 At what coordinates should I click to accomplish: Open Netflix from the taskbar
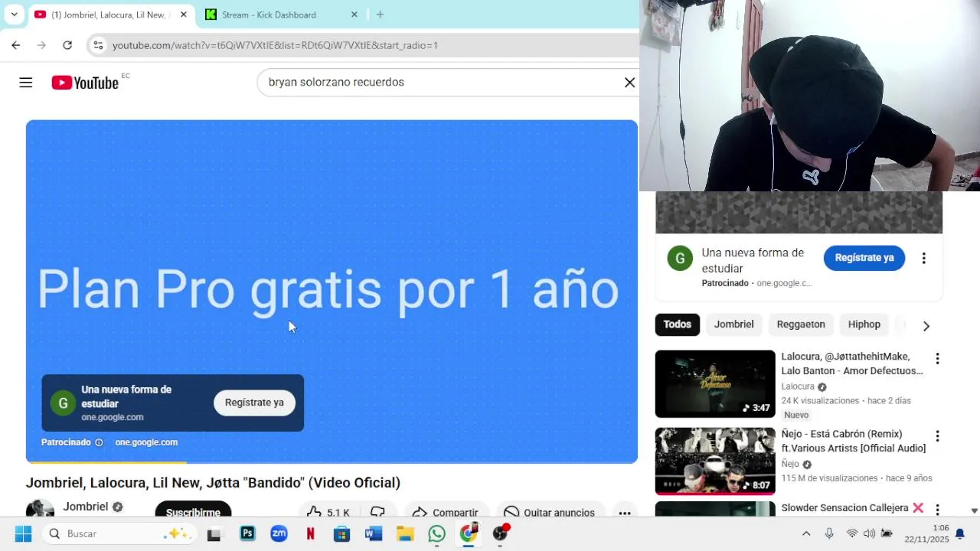[311, 533]
